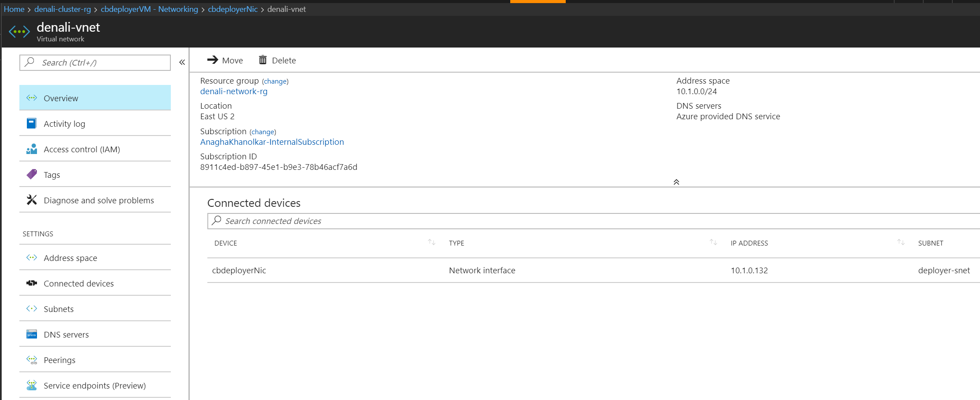Click the address space value 10.1.0.0/24
The image size is (980, 400).
click(x=696, y=91)
